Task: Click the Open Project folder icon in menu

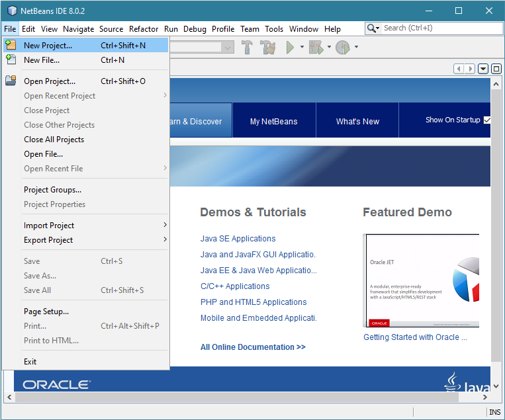Action: click(11, 81)
